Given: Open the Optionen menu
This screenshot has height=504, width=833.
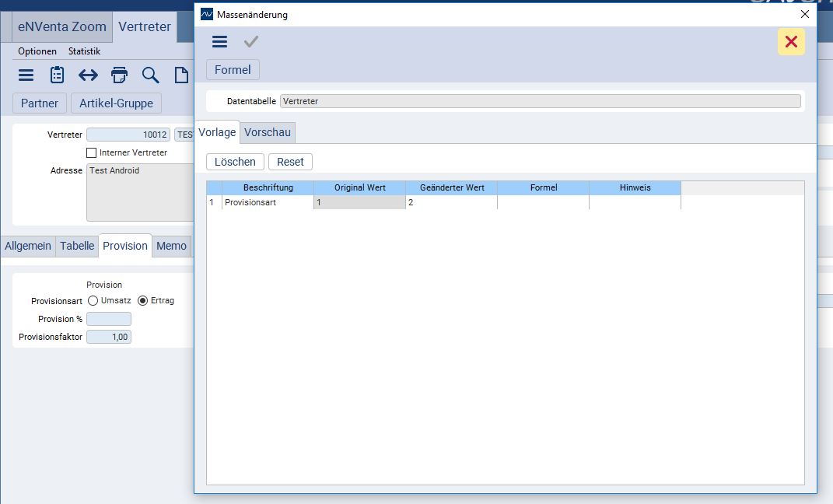Looking at the screenshot, I should pyautogui.click(x=37, y=51).
